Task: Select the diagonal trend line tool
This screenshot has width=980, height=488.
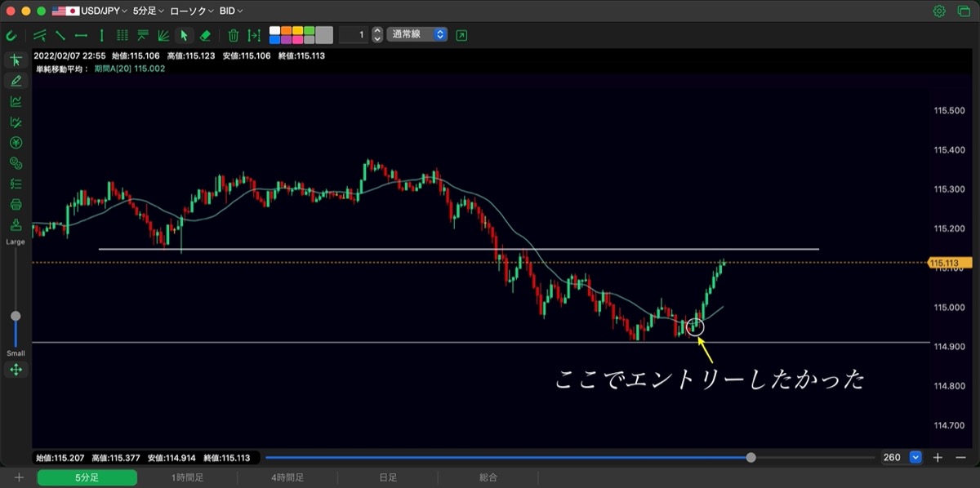Action: [x=60, y=35]
